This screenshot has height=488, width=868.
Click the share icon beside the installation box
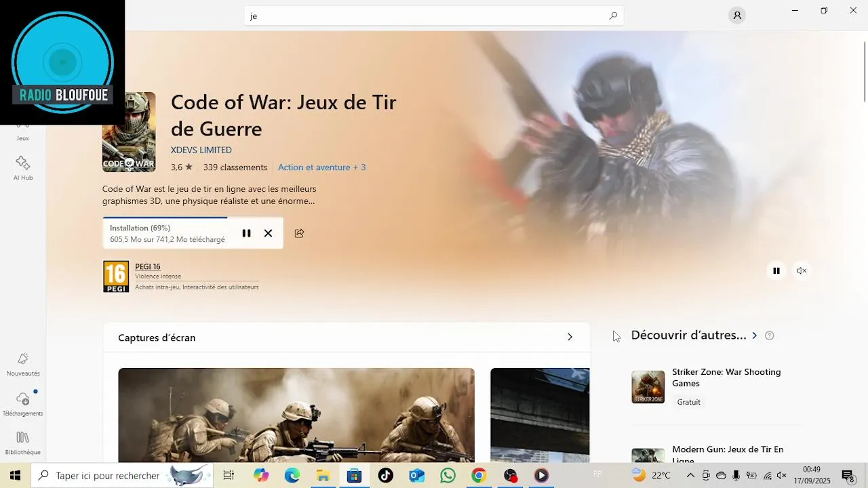coord(299,233)
